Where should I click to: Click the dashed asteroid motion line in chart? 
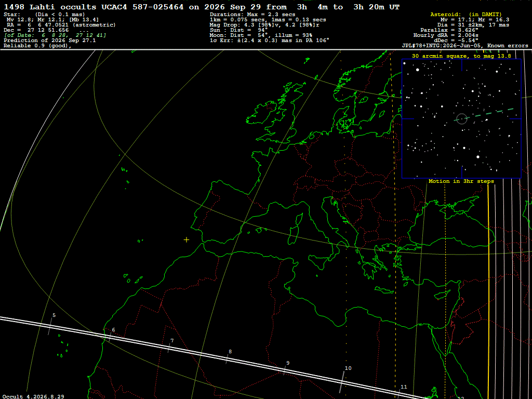click(x=489, y=113)
